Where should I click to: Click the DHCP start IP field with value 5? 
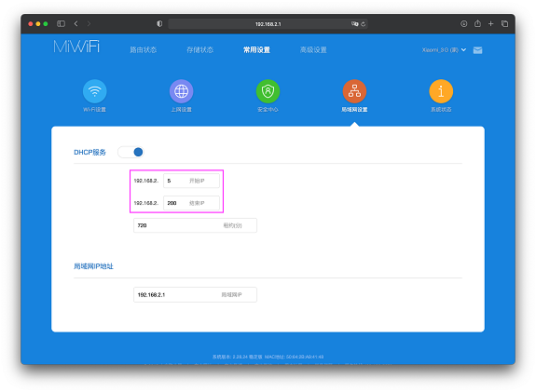191,181
